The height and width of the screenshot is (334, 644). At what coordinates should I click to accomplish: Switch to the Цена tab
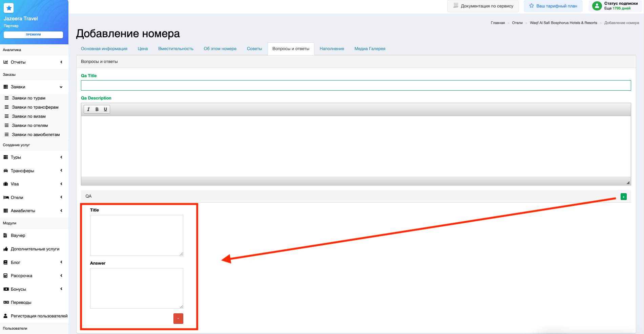[x=143, y=49]
